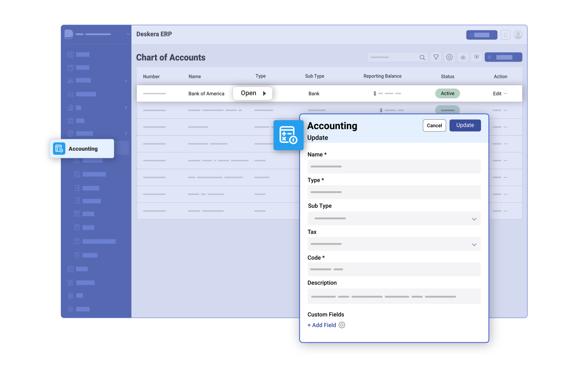Click inside the Name input field
Screen dimensions: 588x368
(394, 166)
